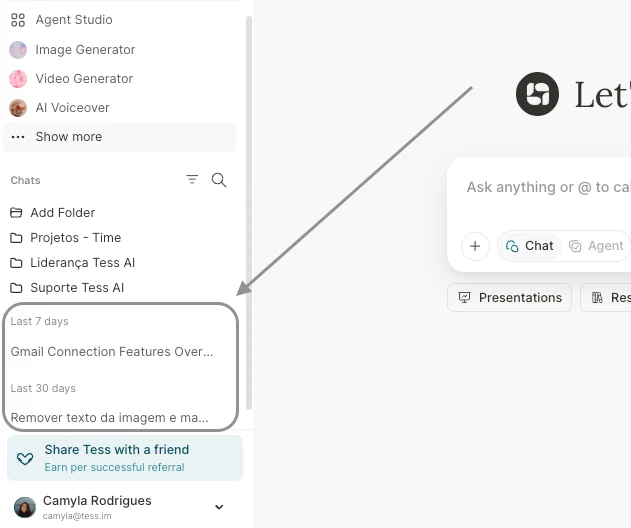Open Video Generator
The height and width of the screenshot is (528, 631).
click(84, 78)
